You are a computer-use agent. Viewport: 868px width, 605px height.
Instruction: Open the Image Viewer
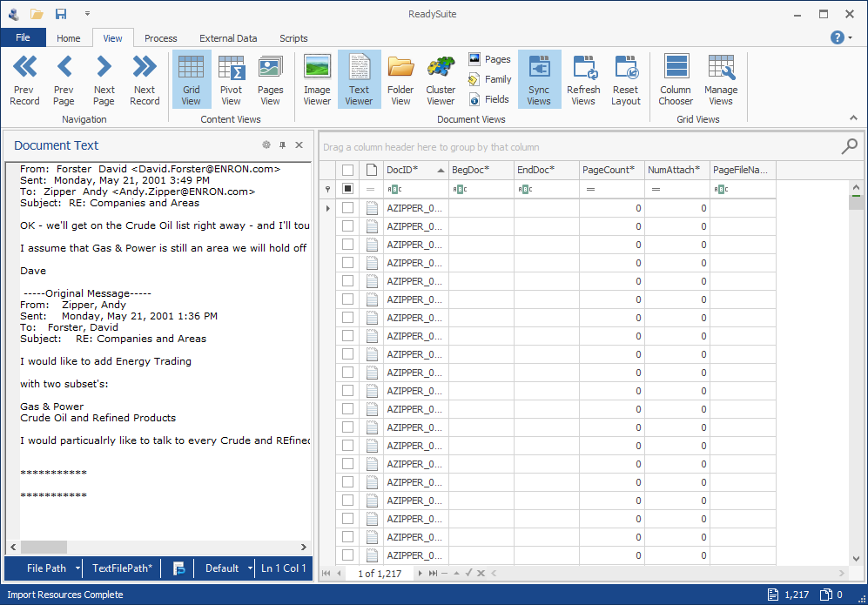[317, 80]
